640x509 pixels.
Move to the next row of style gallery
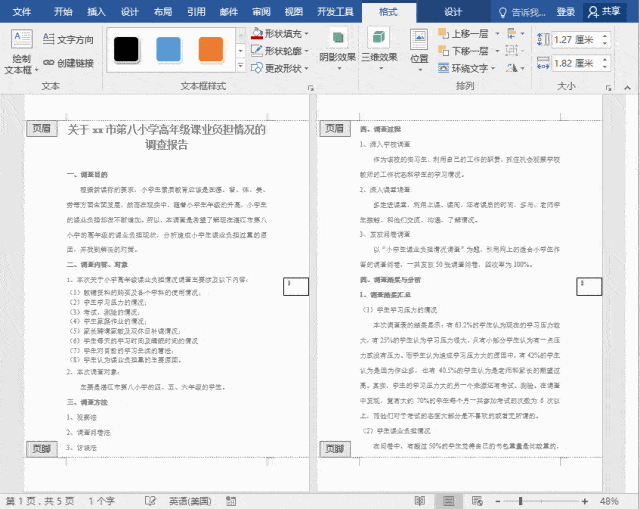[x=241, y=51]
